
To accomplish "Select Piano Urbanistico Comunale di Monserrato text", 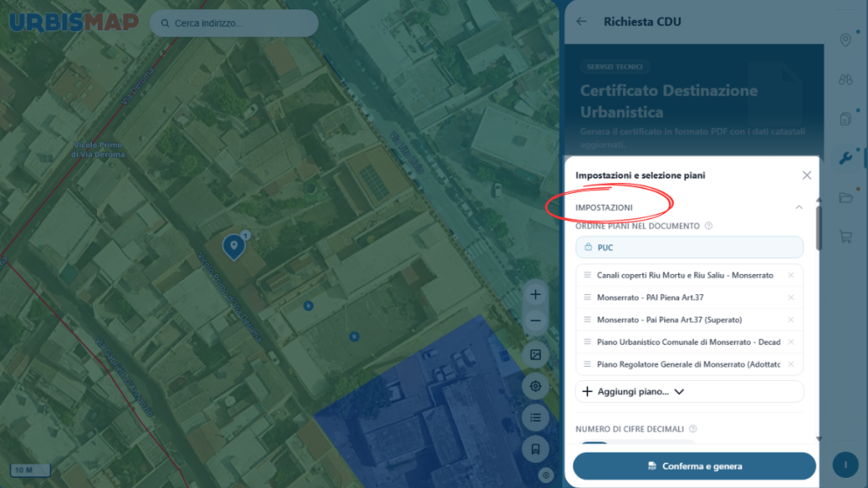I will (689, 341).
